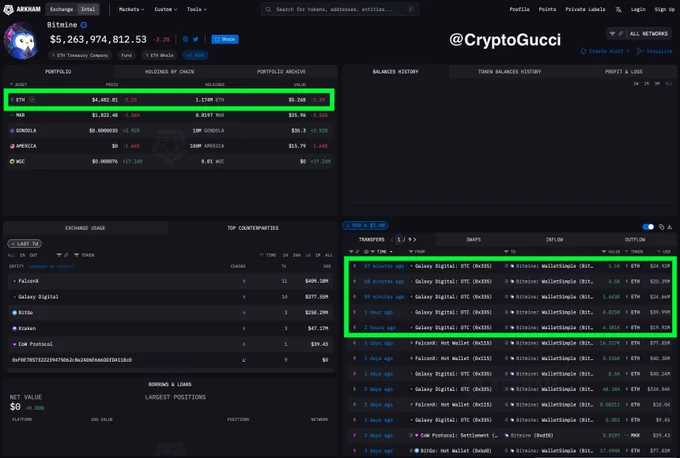Open Bitmine's Twitter bird icon
The width and height of the screenshot is (680, 458).
[x=196, y=39]
